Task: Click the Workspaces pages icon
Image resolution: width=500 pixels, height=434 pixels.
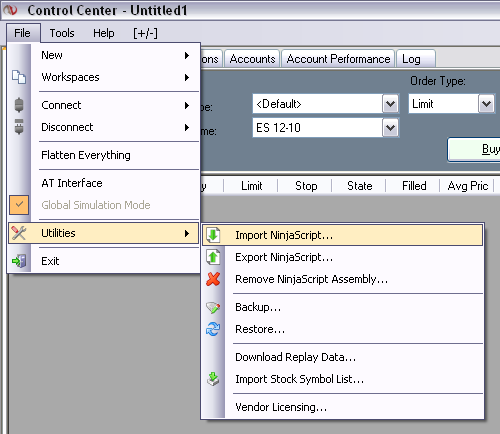Action: pos(19,77)
